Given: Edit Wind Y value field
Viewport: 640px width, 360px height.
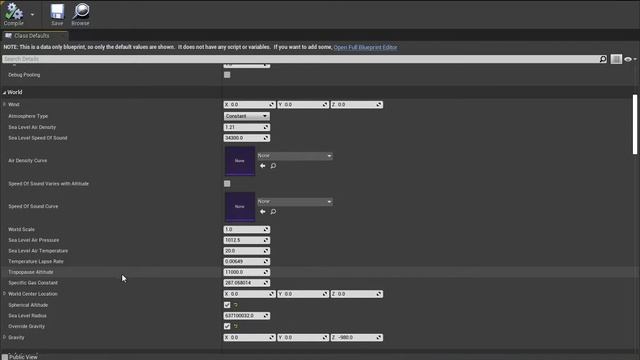Looking at the screenshot, I should 303,105.
